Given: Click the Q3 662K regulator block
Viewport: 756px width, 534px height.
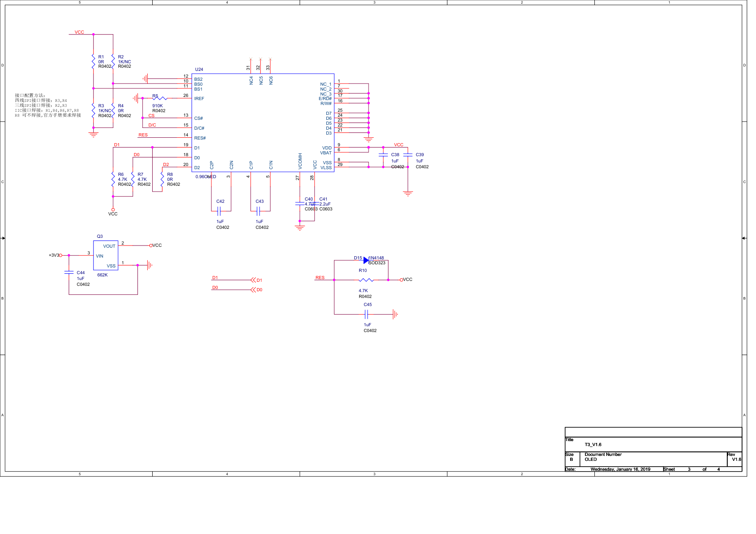Looking at the screenshot, I should click(x=105, y=255).
